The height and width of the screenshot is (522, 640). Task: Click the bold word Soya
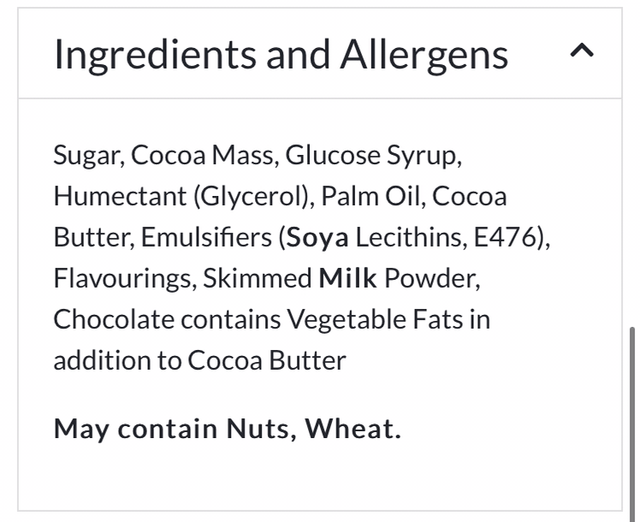[313, 237]
